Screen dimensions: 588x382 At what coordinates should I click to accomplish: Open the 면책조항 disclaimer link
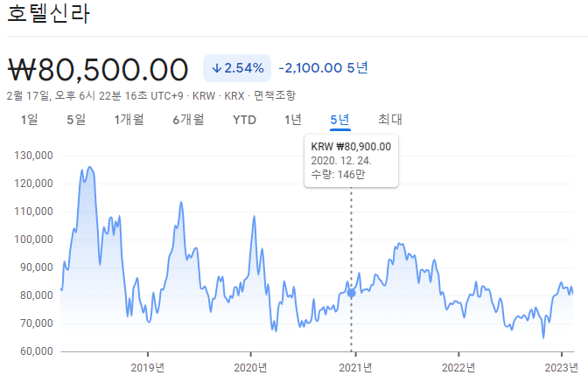(275, 95)
